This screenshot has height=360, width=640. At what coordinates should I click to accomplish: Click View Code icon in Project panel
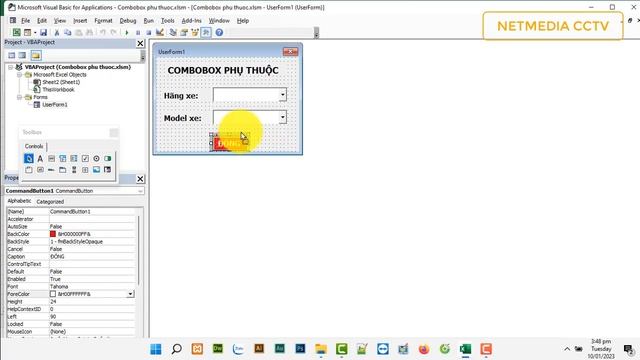[11, 55]
